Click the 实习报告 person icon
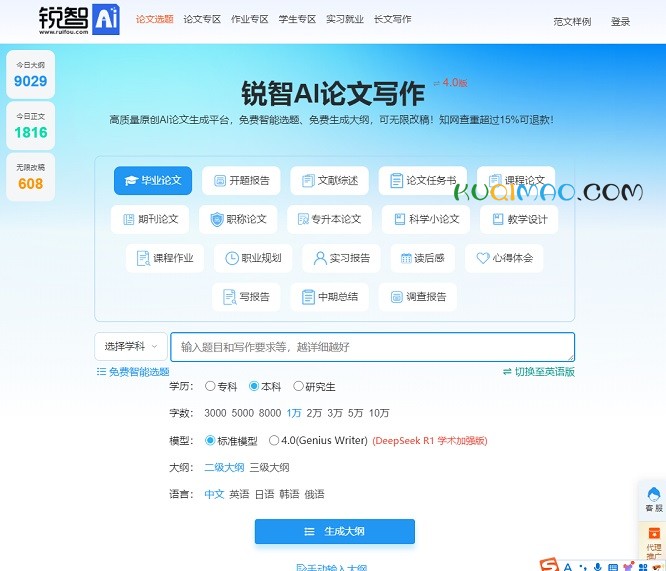Image resolution: width=666 pixels, height=571 pixels. pos(319,258)
